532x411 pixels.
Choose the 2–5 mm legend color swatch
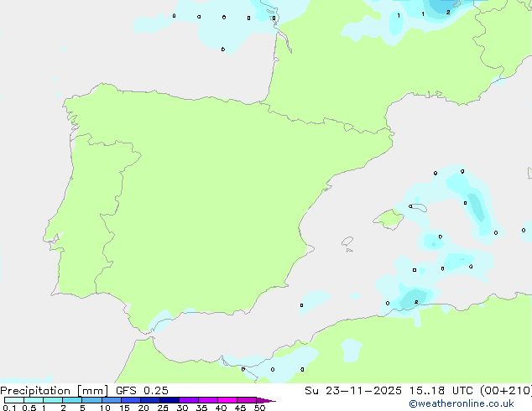72,400
